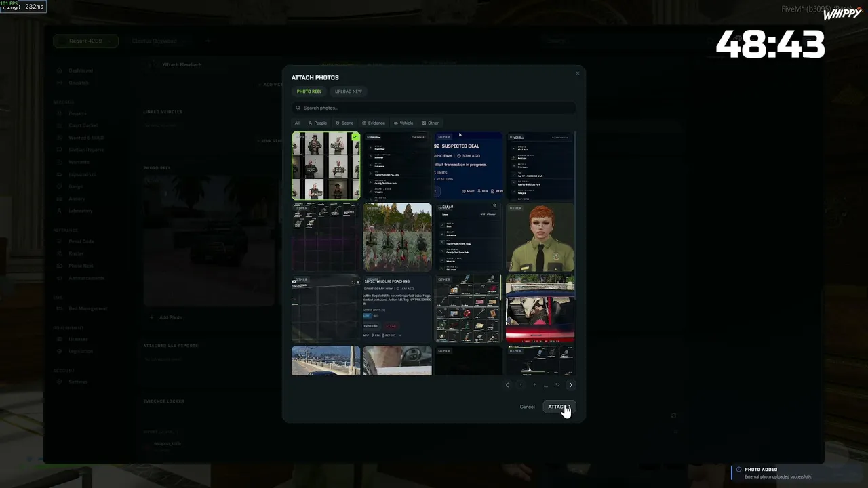This screenshot has height=488, width=868.
Task: Open Laboratory in the background sidebar
Action: [x=81, y=211]
